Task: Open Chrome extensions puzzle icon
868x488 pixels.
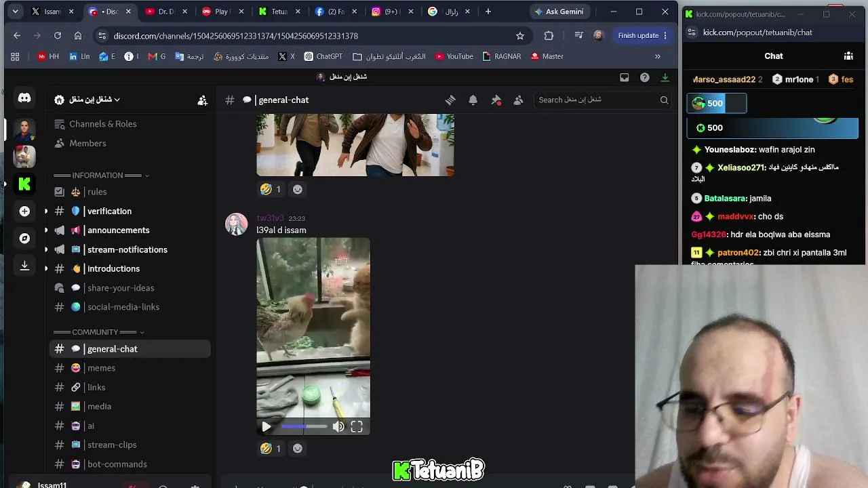Action: (x=549, y=36)
